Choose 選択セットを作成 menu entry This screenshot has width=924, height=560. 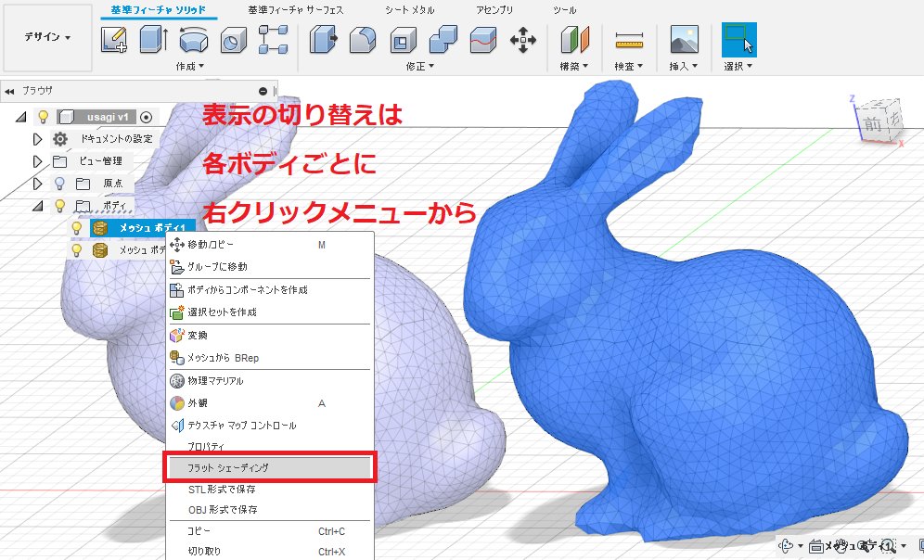coord(270,312)
